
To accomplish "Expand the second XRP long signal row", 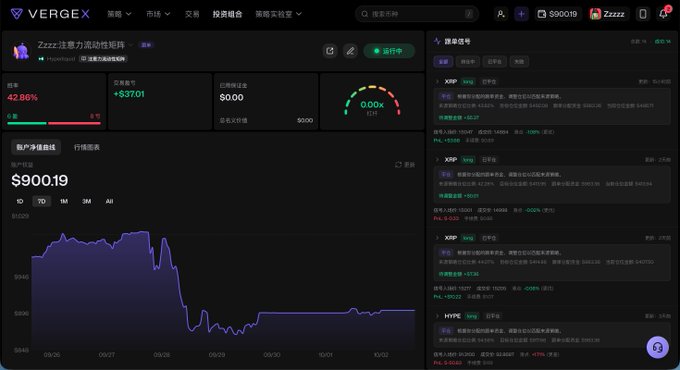I will click(437, 159).
